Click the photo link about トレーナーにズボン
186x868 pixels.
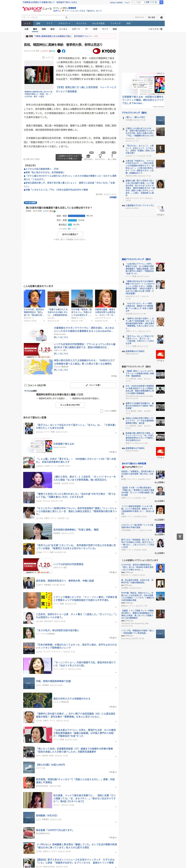(86, 89)
